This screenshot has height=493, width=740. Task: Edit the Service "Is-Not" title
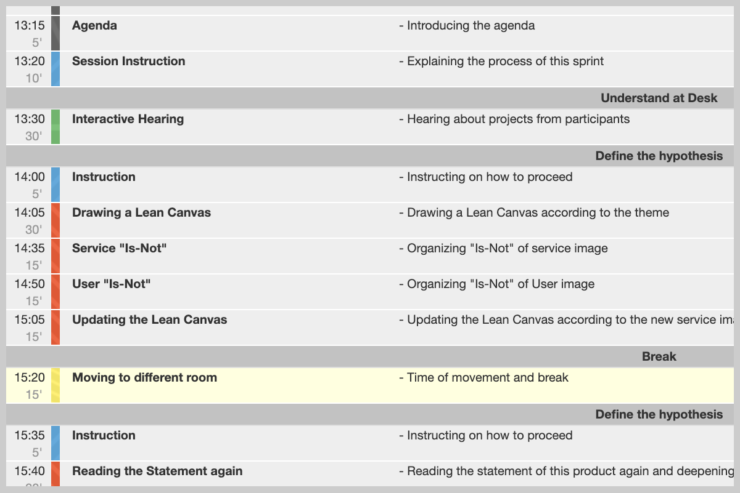click(x=119, y=248)
